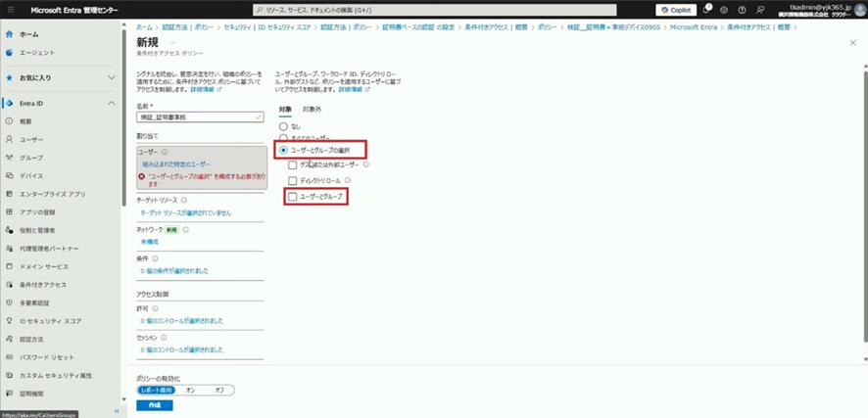Switch to the 対象外 tab
868x418 pixels.
[x=312, y=109]
